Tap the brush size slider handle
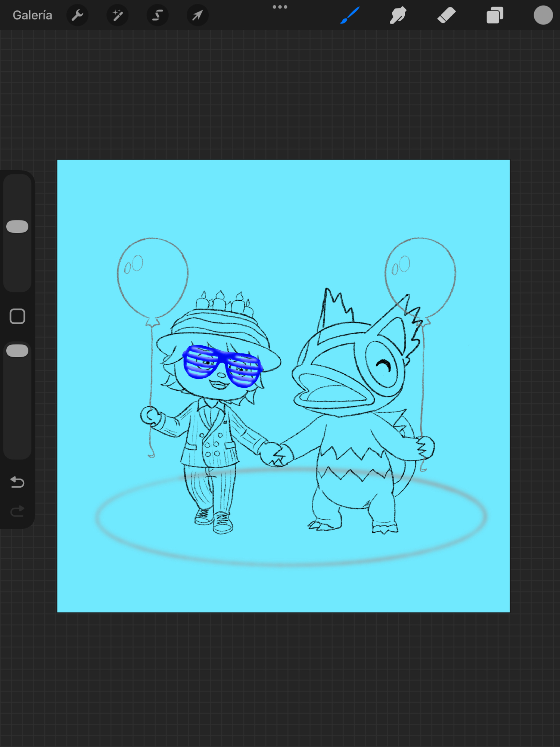The image size is (560, 747). point(18,227)
